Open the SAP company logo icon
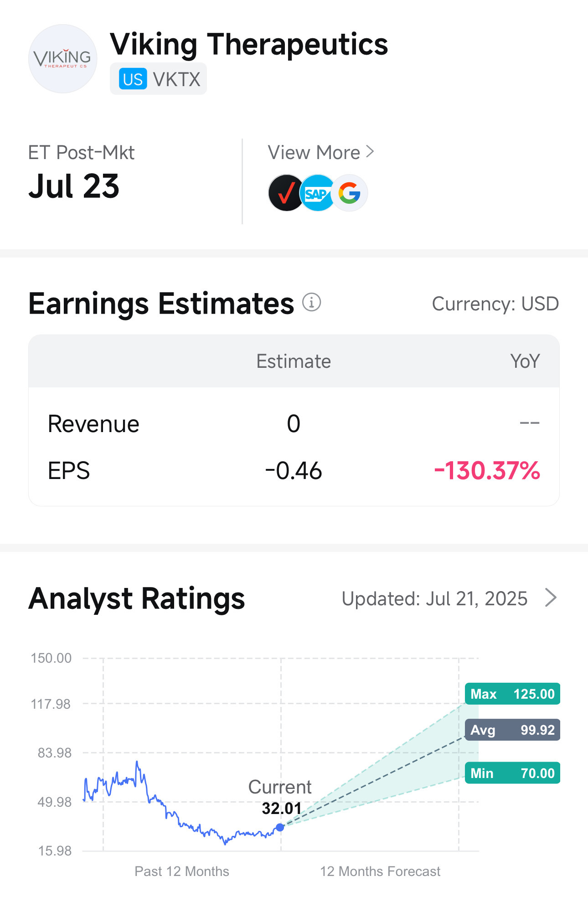 (317, 193)
